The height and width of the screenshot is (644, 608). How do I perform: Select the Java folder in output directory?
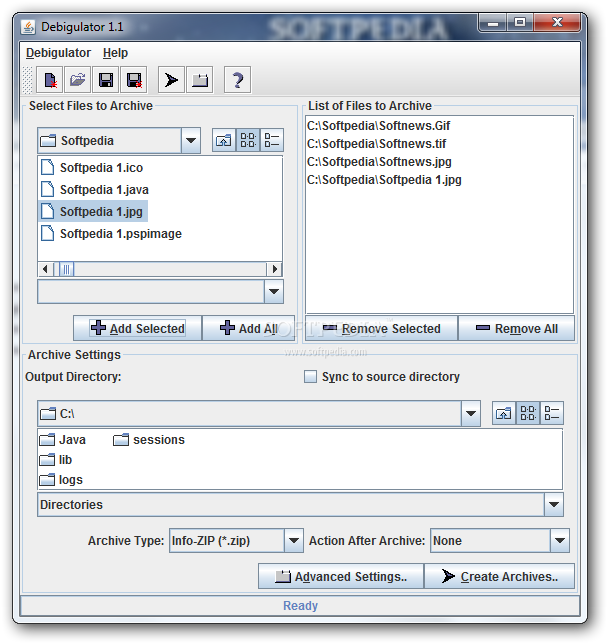click(x=63, y=440)
